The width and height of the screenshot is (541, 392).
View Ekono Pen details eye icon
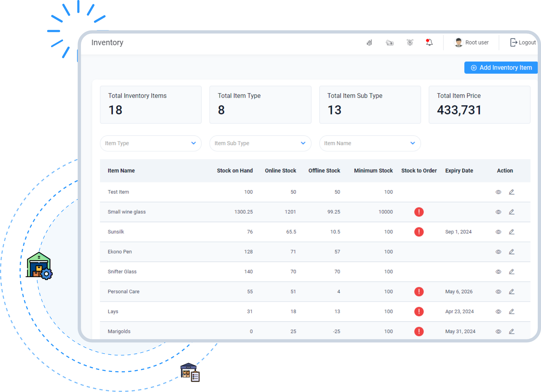pos(498,252)
